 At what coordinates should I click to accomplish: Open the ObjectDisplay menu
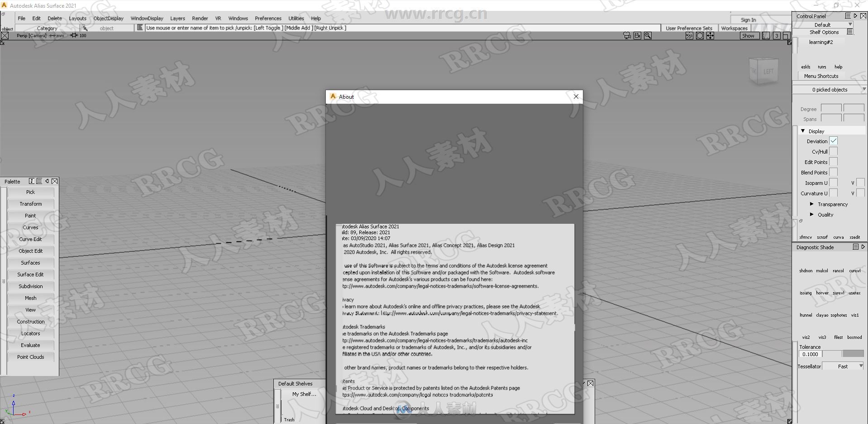(109, 19)
